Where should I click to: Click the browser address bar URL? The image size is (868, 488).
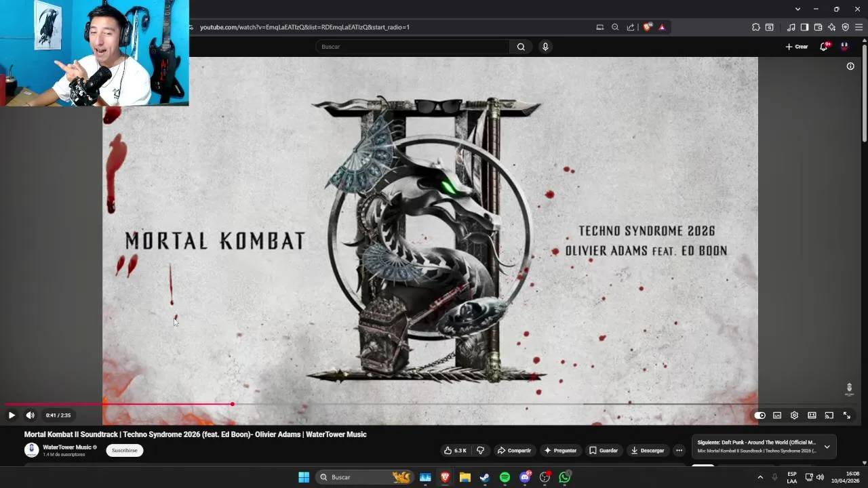tap(304, 27)
